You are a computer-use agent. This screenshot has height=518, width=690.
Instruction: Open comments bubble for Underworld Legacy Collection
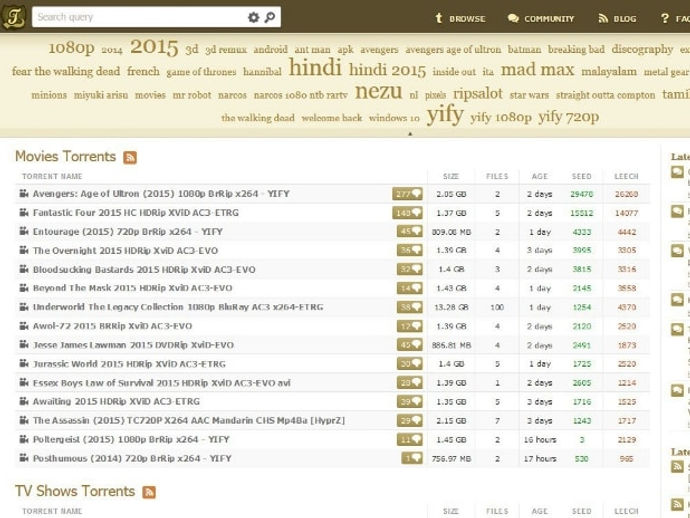pyautogui.click(x=409, y=307)
